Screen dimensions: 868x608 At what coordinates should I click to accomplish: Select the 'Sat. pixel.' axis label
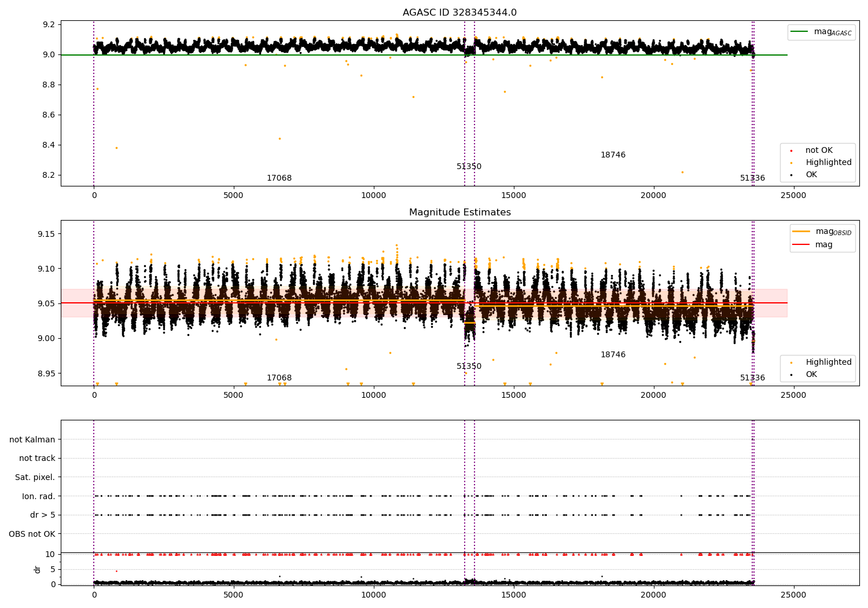point(35,477)
